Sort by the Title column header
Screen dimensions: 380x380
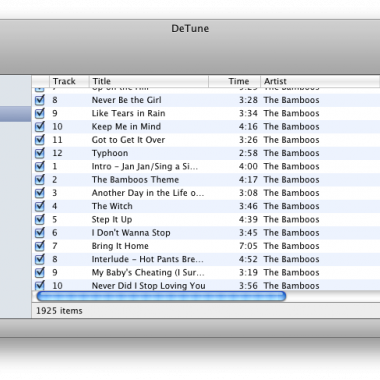point(149,81)
